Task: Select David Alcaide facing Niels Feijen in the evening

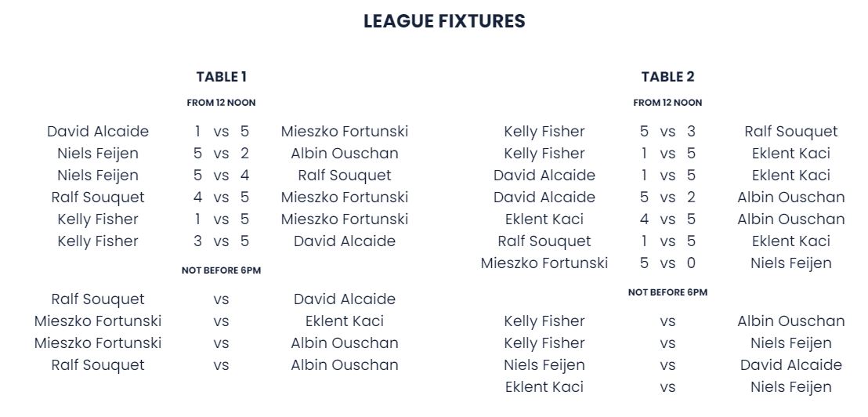Action: click(x=791, y=365)
